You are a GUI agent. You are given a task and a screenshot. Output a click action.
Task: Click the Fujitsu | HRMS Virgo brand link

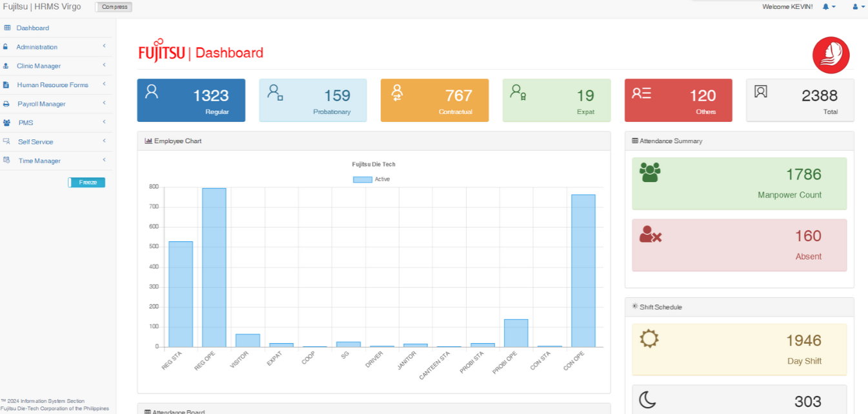coord(42,7)
